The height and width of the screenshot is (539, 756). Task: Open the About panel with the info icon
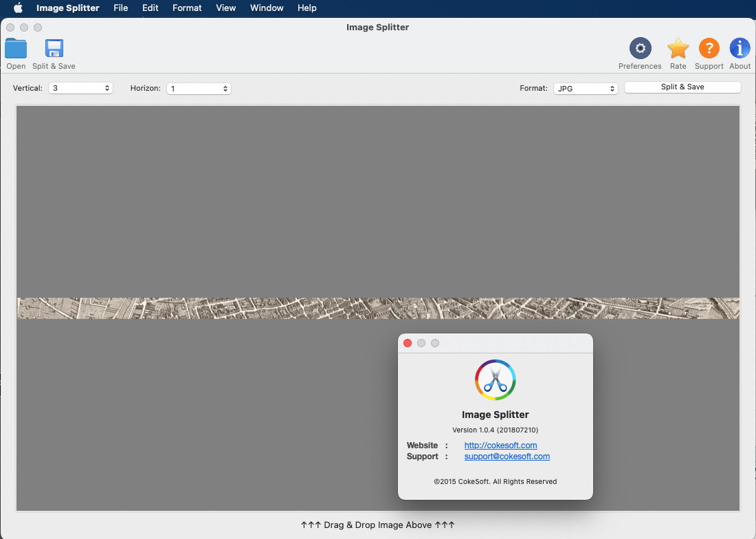[739, 48]
